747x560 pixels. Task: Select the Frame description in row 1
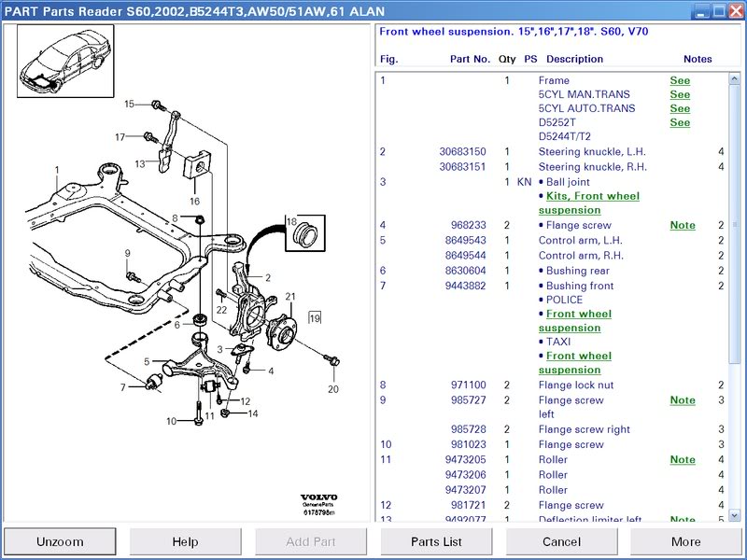554,80
